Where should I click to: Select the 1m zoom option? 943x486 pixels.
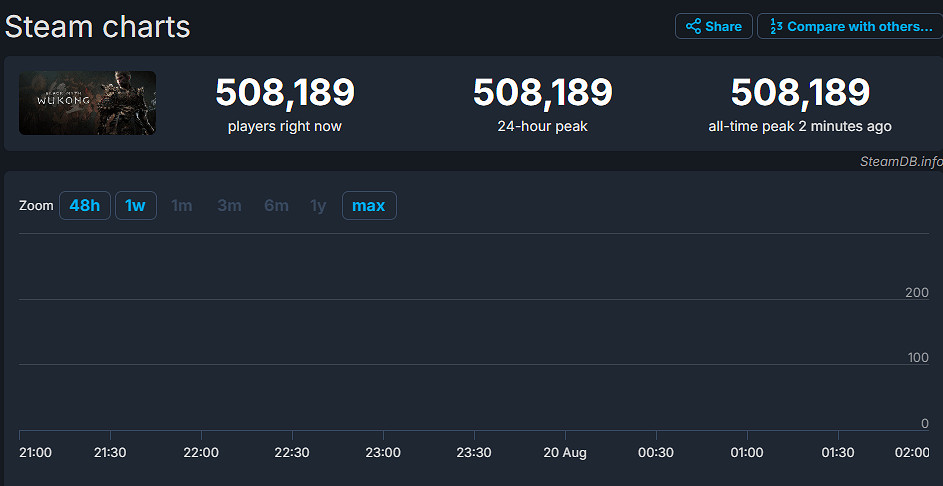182,206
